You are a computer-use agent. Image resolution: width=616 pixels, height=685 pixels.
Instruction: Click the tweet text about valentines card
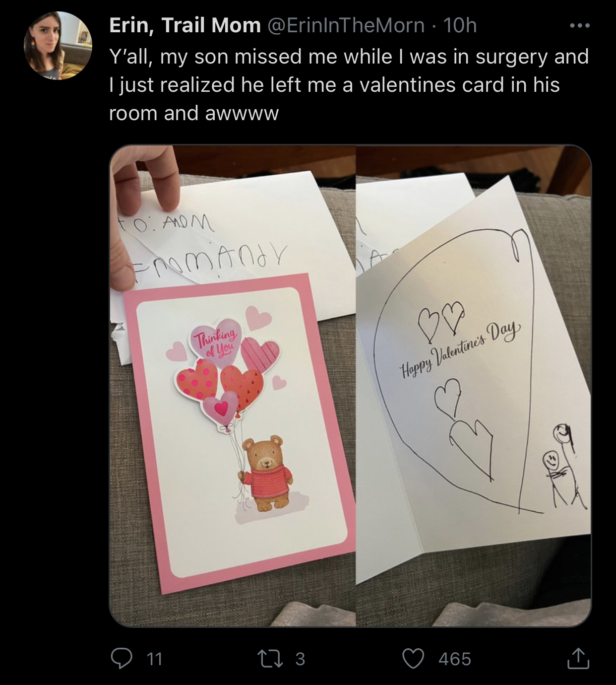349,85
